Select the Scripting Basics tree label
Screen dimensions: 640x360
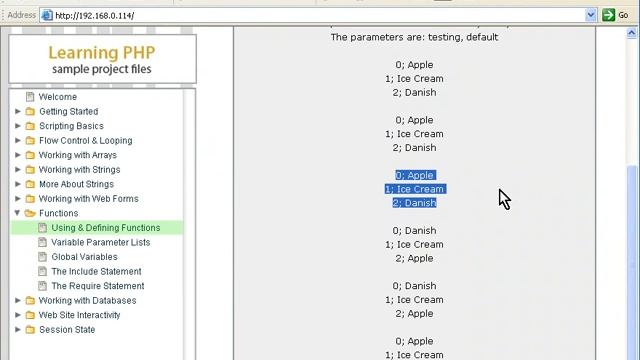coord(71,126)
